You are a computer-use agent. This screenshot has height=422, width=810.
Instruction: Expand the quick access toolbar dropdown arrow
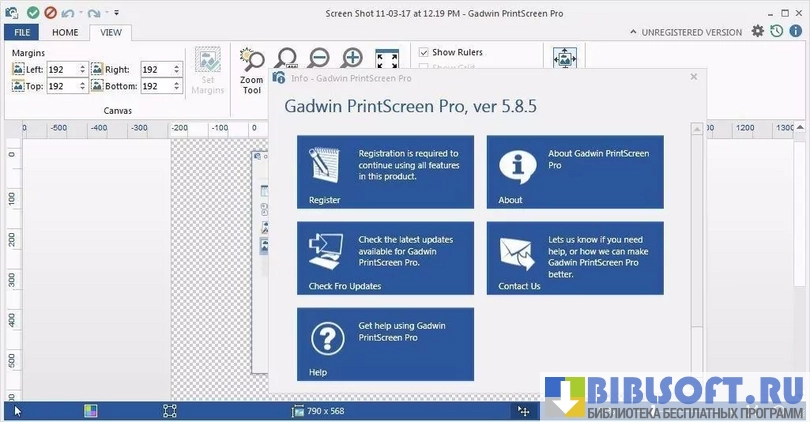point(117,13)
